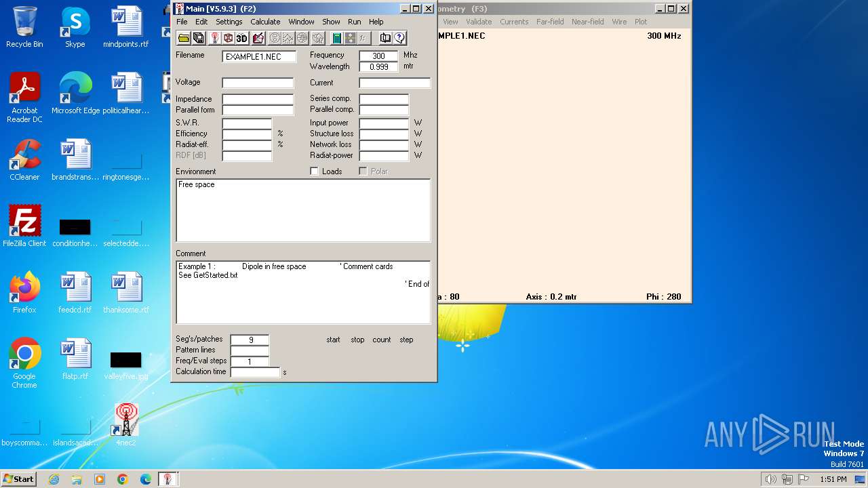Click '300 MHz' label in Geometry window
This screenshot has width=868, height=488.
click(664, 36)
